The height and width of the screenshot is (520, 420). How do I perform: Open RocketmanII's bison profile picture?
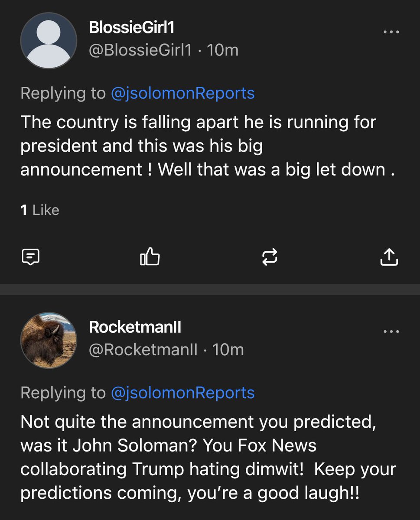[49, 340]
